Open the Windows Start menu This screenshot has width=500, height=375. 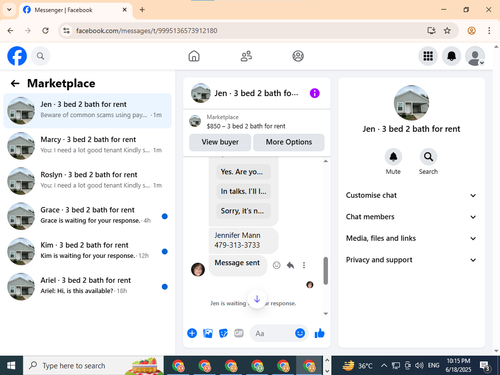[x=11, y=366]
